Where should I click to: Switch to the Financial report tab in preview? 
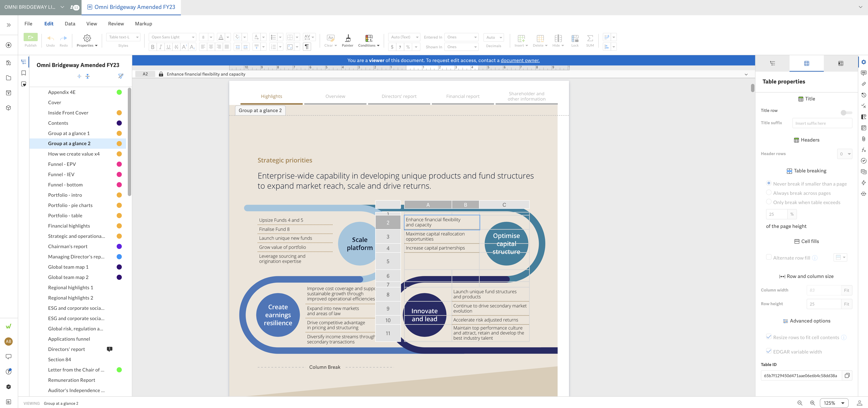coord(463,96)
